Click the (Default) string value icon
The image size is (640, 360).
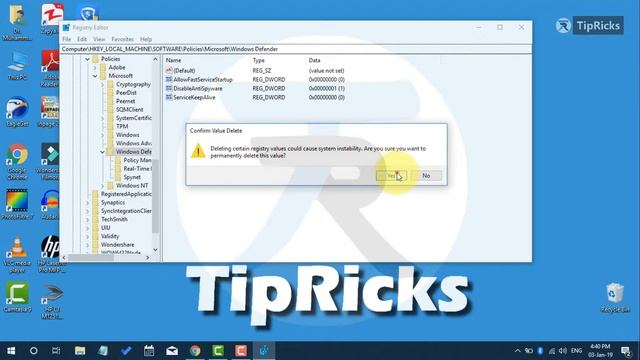(169, 71)
